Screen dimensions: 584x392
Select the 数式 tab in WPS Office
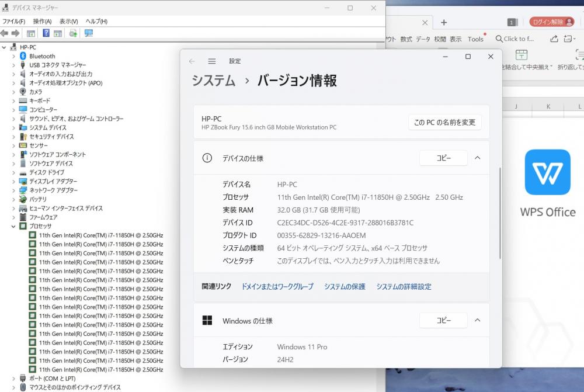[x=406, y=39]
